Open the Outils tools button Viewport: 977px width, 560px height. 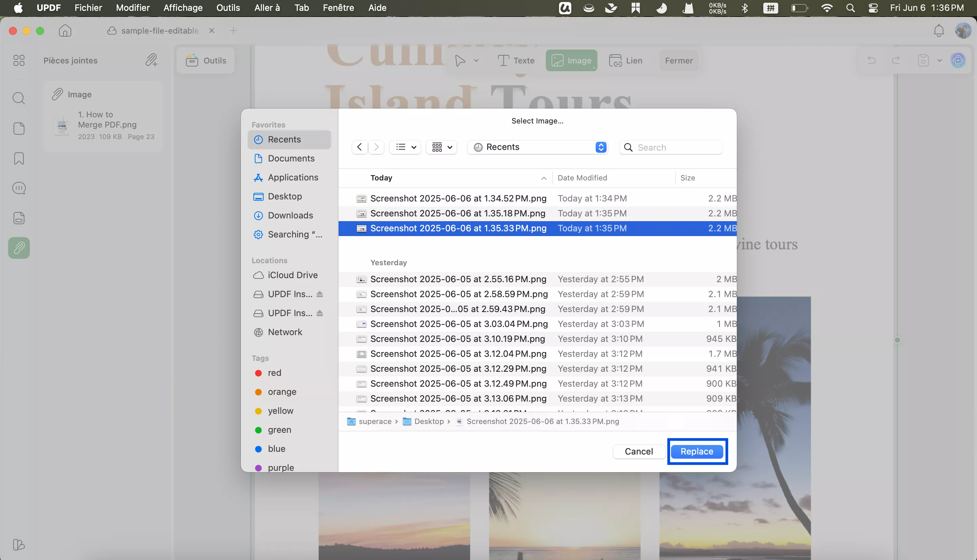[206, 60]
